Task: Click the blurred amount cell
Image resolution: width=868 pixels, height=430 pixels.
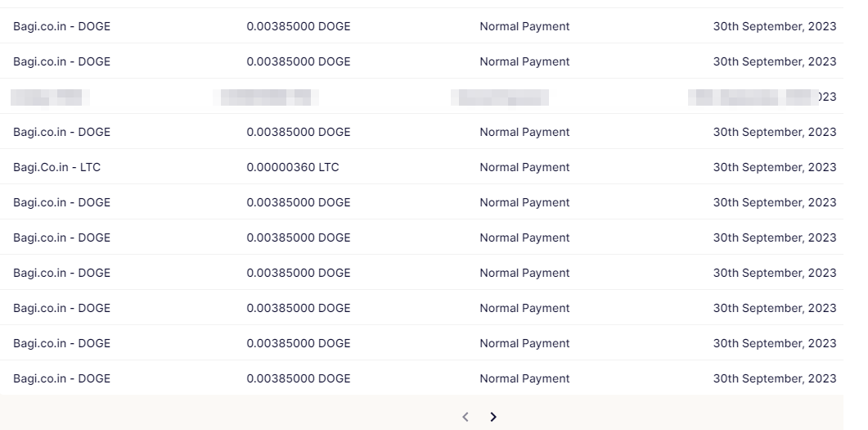Action: pyautogui.click(x=266, y=97)
